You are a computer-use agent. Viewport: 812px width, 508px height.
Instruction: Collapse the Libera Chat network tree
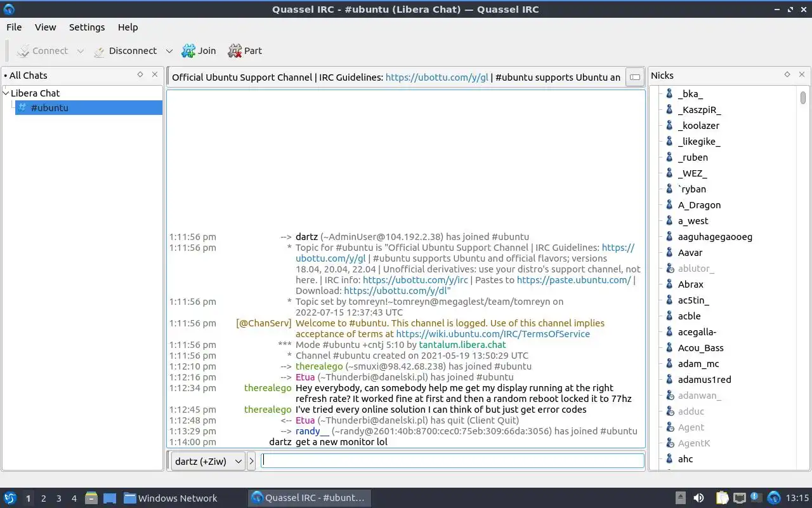pyautogui.click(x=6, y=93)
